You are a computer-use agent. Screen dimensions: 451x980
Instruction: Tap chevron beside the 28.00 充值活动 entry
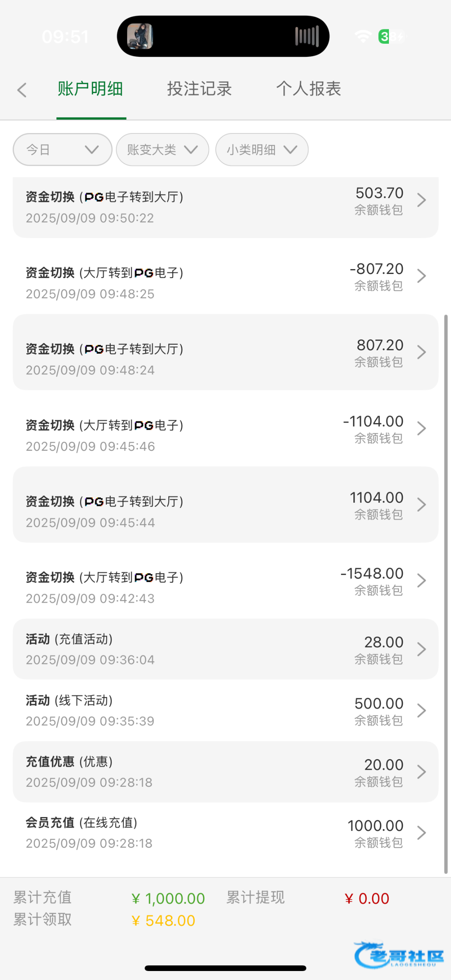421,649
